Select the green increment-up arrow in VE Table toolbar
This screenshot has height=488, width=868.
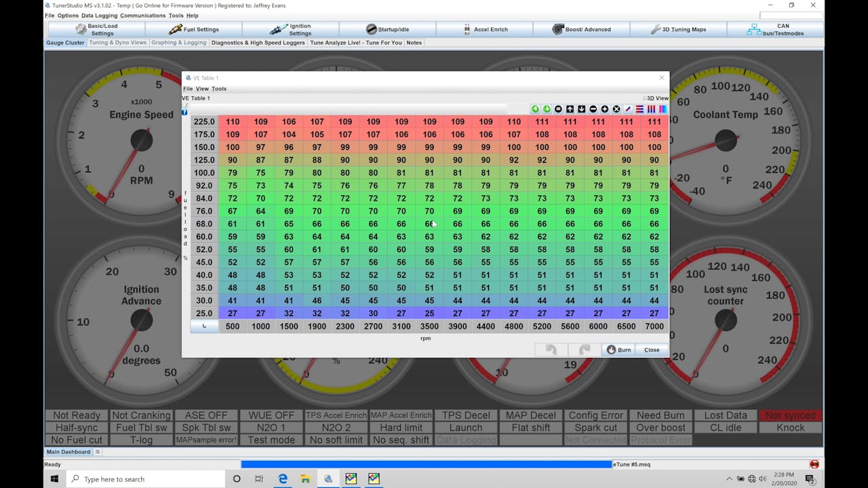click(x=536, y=108)
